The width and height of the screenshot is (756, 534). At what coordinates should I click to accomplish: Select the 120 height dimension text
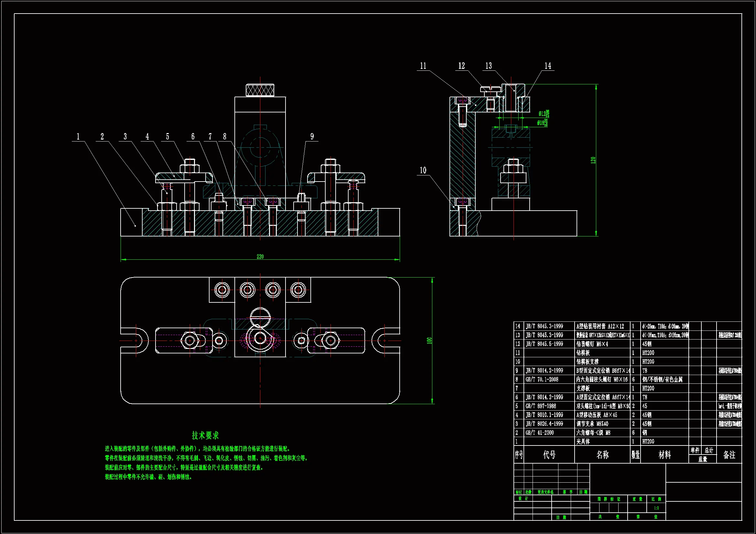coord(593,160)
